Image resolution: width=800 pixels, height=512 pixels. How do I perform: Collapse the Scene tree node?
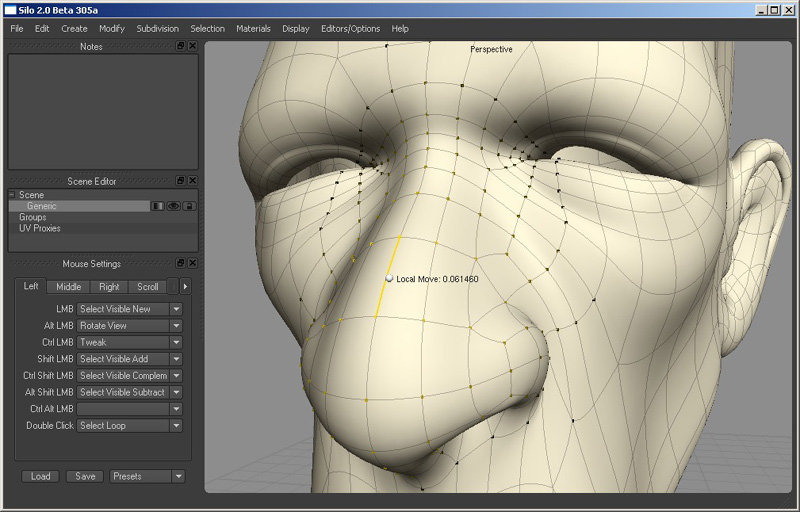point(12,195)
